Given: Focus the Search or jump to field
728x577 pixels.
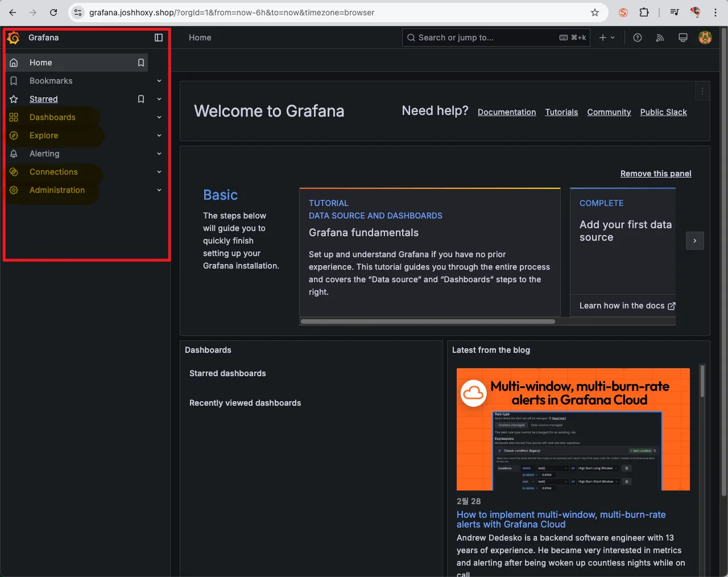Looking at the screenshot, I should [x=496, y=38].
